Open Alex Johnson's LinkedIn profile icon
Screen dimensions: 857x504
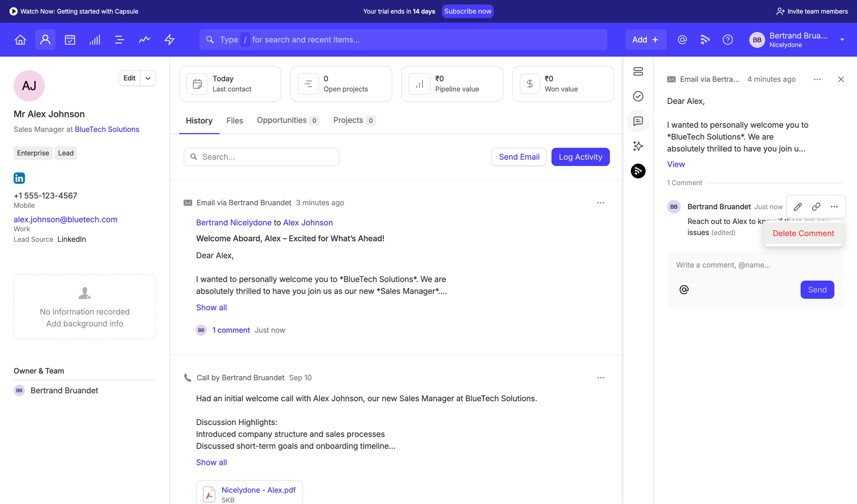coord(19,178)
